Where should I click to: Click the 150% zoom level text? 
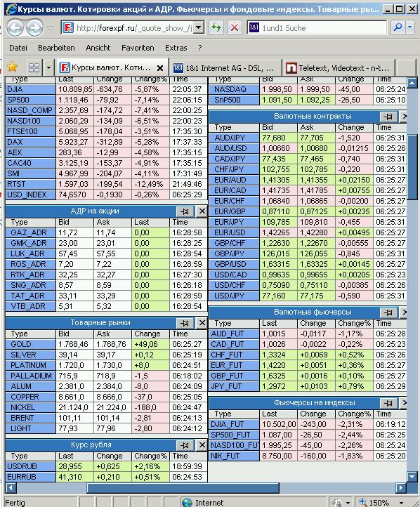379,503
